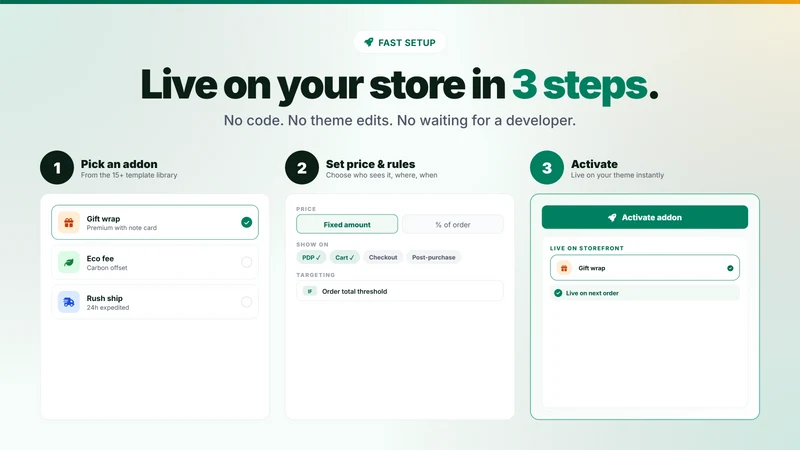The width and height of the screenshot is (800, 450).
Task: Click 'Choose who sees it, where, when' text
Action: [x=382, y=175]
